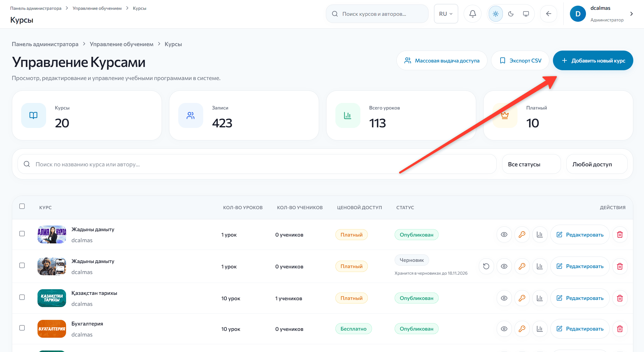
Task: Check the Қазақстан тарихы row checkbox
Action: click(x=22, y=297)
